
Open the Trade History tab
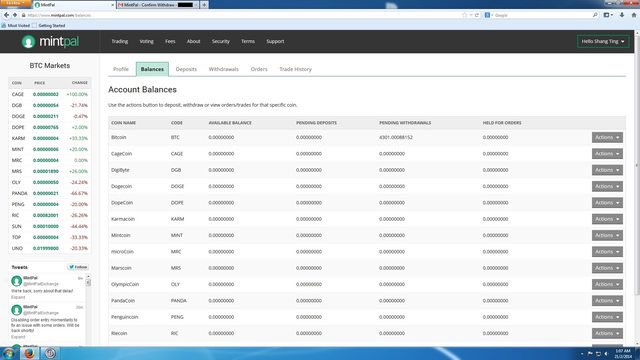[x=296, y=69]
